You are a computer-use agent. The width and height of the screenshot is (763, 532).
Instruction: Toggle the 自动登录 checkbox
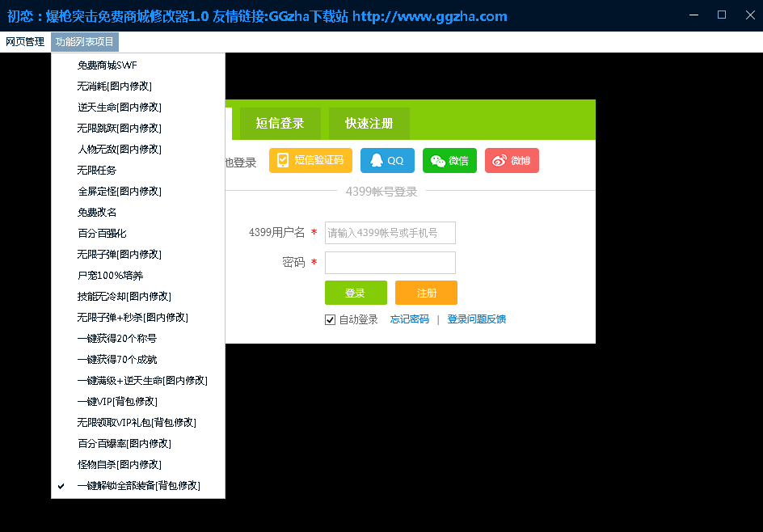[331, 320]
